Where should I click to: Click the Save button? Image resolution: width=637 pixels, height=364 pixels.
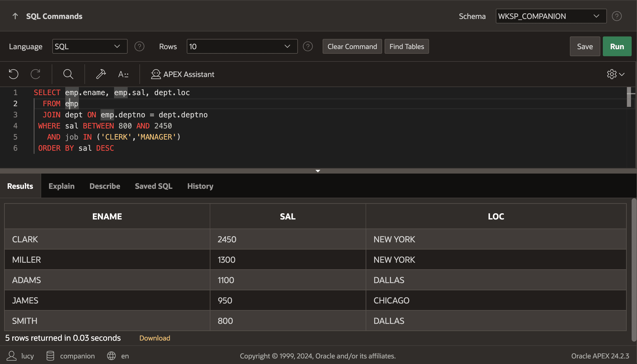pos(585,47)
